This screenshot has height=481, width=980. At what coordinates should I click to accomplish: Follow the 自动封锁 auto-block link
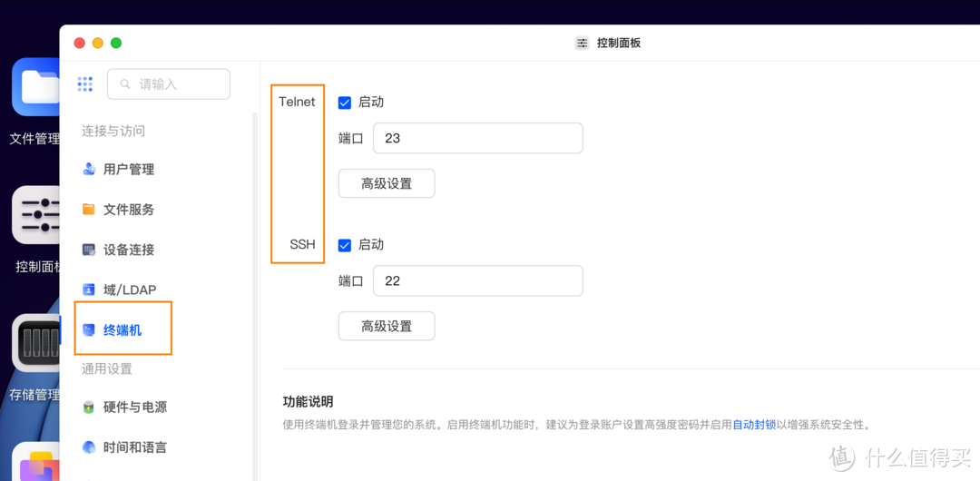tap(754, 424)
